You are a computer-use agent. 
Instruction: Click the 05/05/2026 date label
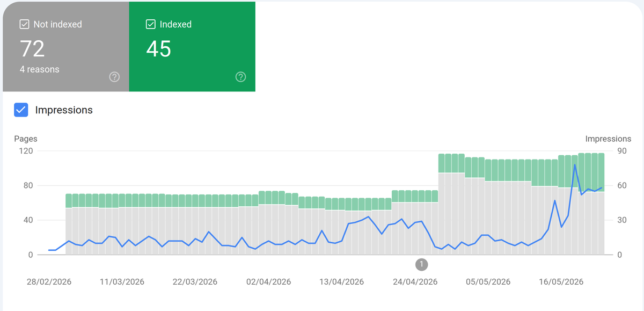tap(488, 281)
